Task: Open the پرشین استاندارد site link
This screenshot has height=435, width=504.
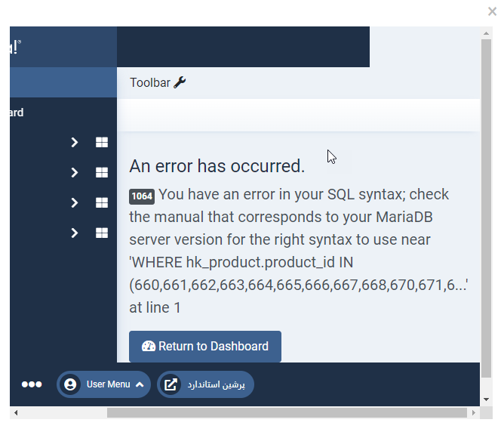Action: point(216,384)
